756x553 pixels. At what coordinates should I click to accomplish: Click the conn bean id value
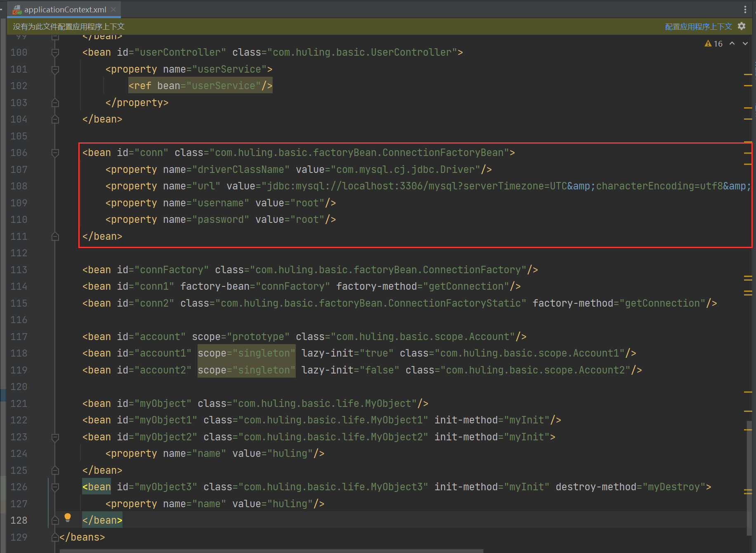[151, 153]
